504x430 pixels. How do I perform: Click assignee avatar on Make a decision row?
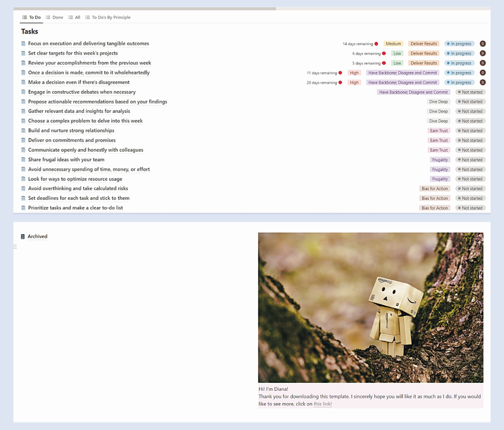(x=482, y=82)
